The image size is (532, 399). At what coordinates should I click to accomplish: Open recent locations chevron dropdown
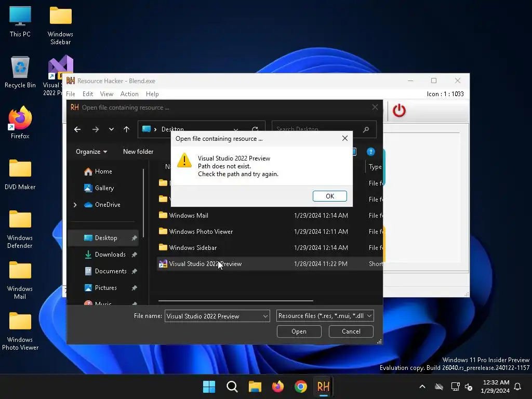click(111, 129)
